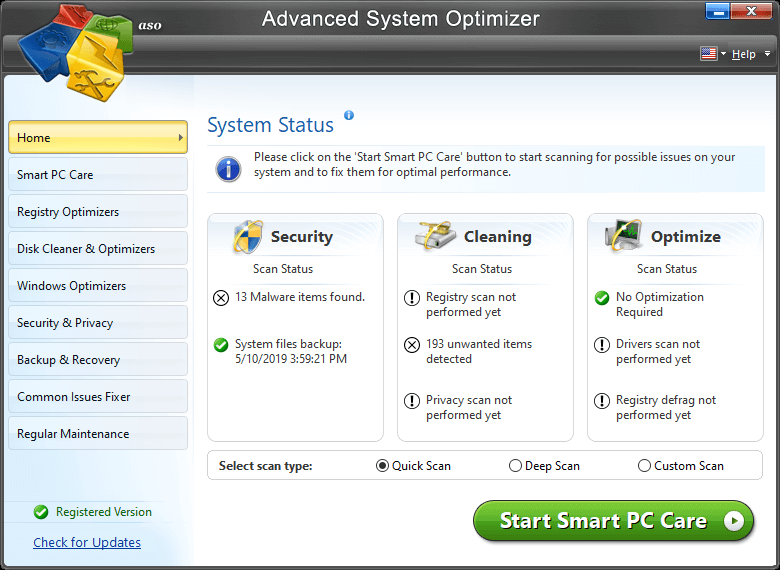Click the small info icon beside System Status
The width and height of the screenshot is (780, 570).
tap(349, 115)
